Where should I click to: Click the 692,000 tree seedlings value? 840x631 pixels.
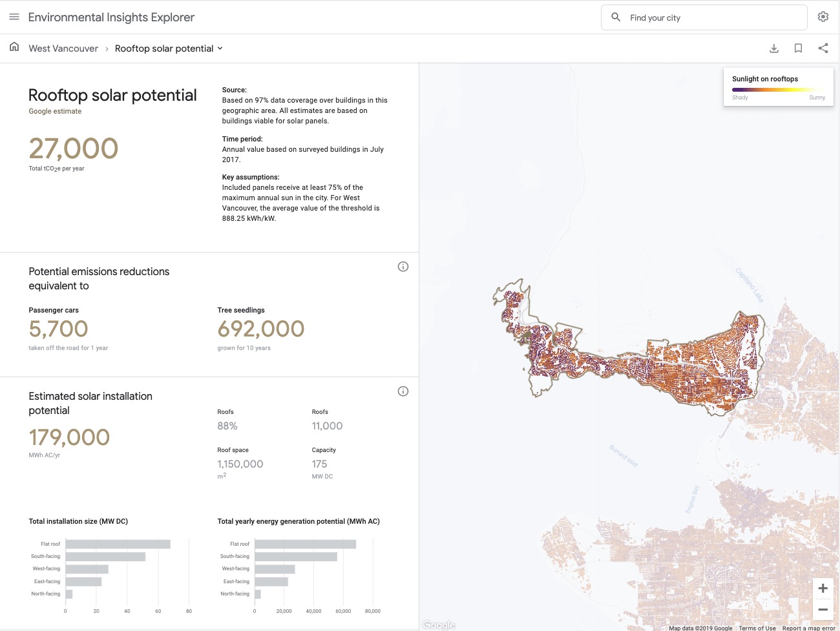(x=261, y=329)
